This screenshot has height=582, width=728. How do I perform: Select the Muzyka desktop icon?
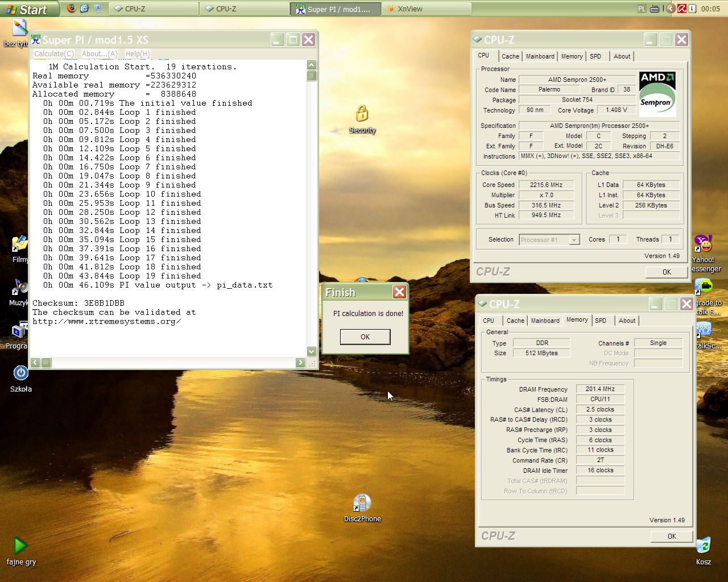[x=19, y=293]
